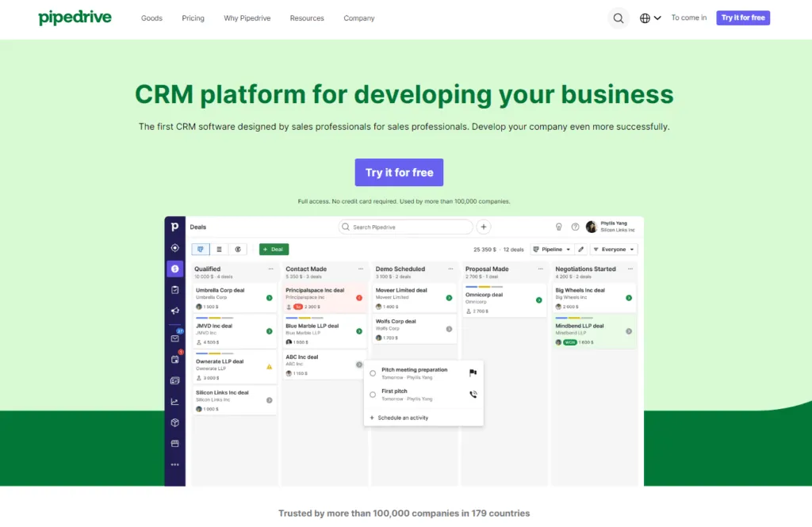Open the Pipeline dropdown
Image resolution: width=812 pixels, height=527 pixels.
click(552, 249)
